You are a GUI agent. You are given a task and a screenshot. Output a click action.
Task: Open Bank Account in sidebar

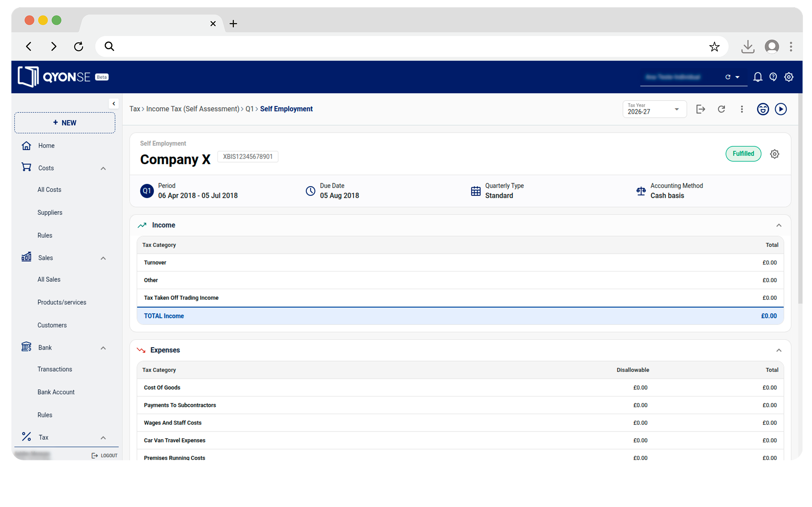click(x=56, y=392)
